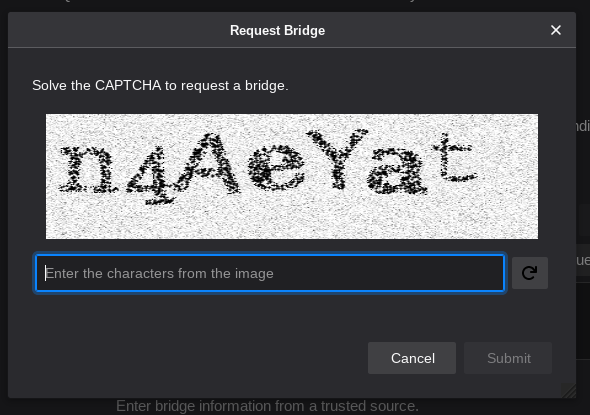Screen dimensions: 590x415
Task: Click the 'Request Bridge' dialog title
Action: (277, 30)
